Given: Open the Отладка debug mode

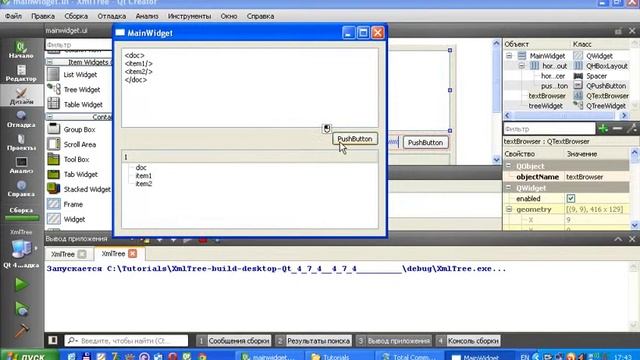Looking at the screenshot, I should [21, 119].
